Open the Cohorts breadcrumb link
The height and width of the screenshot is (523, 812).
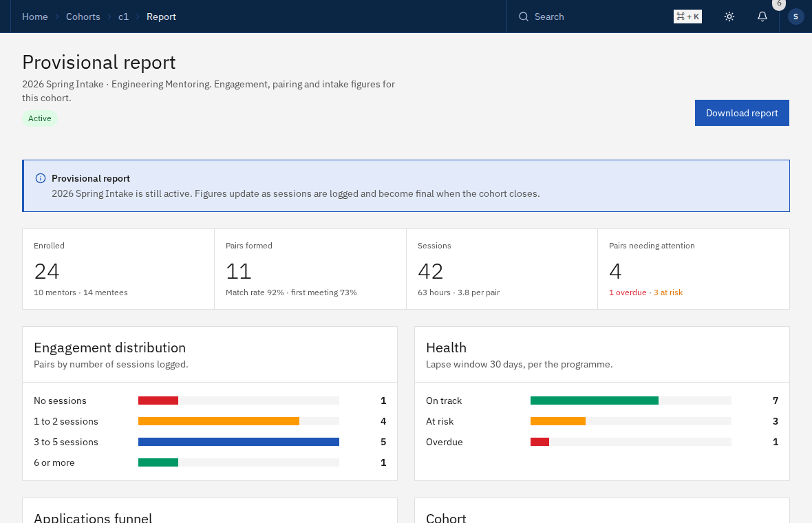coord(83,17)
